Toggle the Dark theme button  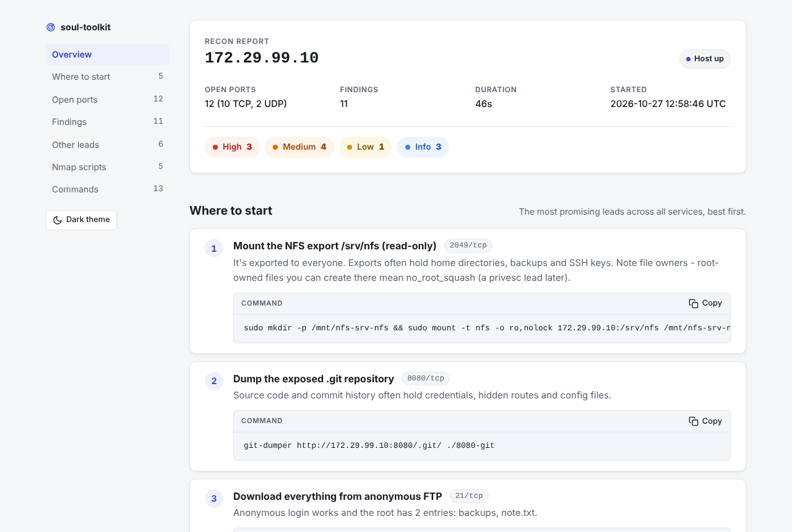81,220
